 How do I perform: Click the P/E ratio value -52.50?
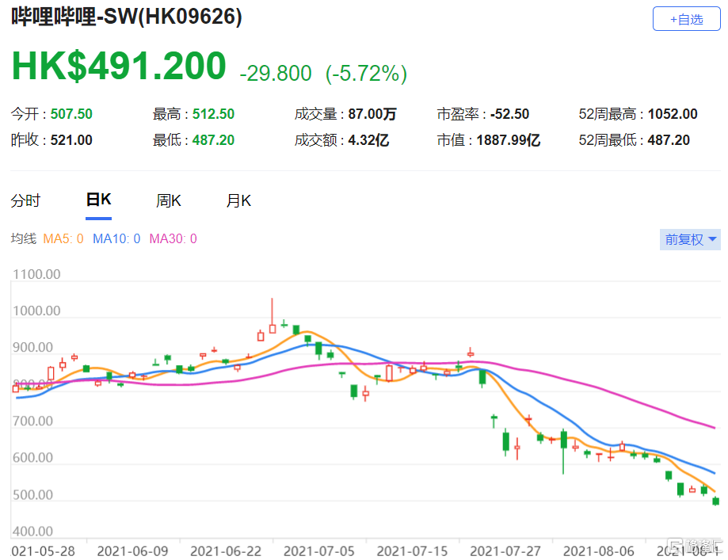[x=510, y=114]
